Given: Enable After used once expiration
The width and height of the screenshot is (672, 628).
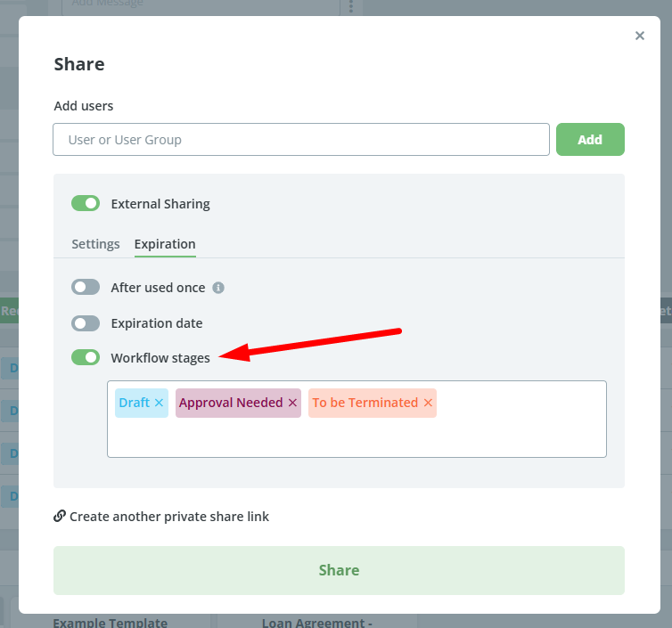Looking at the screenshot, I should click(x=86, y=287).
